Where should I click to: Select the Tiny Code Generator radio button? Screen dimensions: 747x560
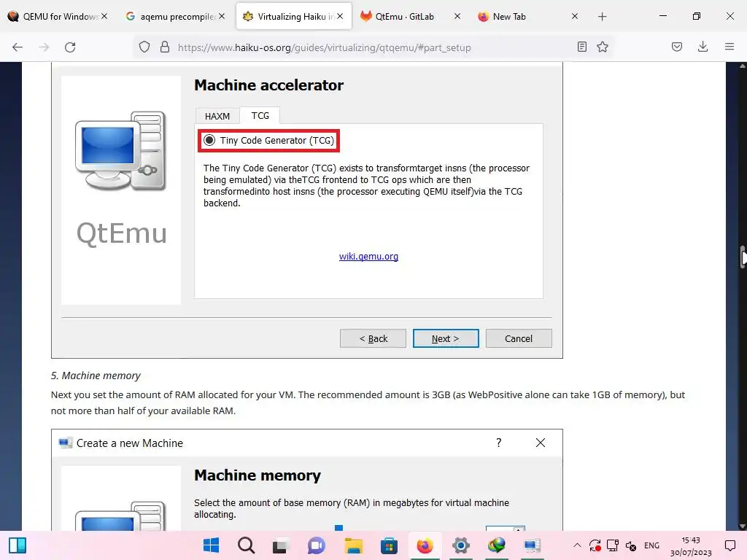pyautogui.click(x=209, y=141)
